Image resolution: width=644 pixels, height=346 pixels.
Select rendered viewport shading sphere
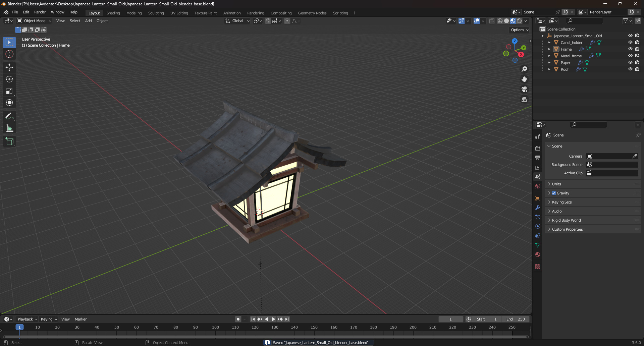(519, 21)
